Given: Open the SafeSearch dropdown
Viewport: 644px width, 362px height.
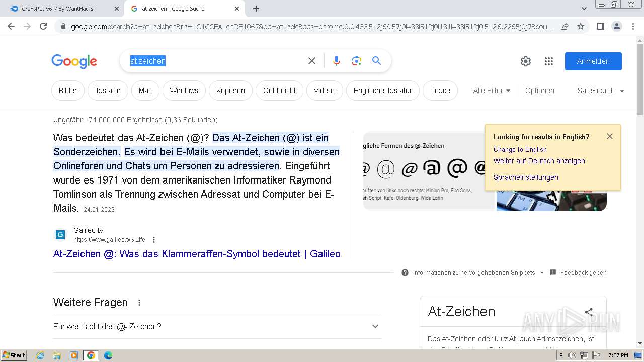Looking at the screenshot, I should point(601,90).
